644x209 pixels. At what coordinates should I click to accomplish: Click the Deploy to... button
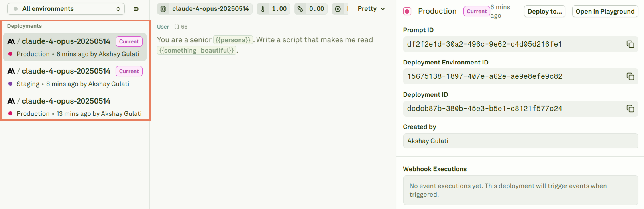click(545, 11)
